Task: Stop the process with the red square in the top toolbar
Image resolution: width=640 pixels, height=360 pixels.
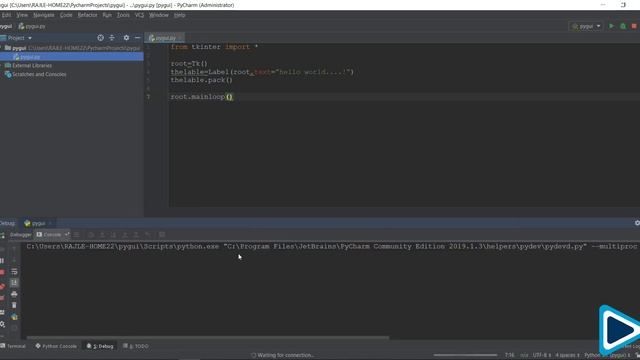Action: [634, 26]
